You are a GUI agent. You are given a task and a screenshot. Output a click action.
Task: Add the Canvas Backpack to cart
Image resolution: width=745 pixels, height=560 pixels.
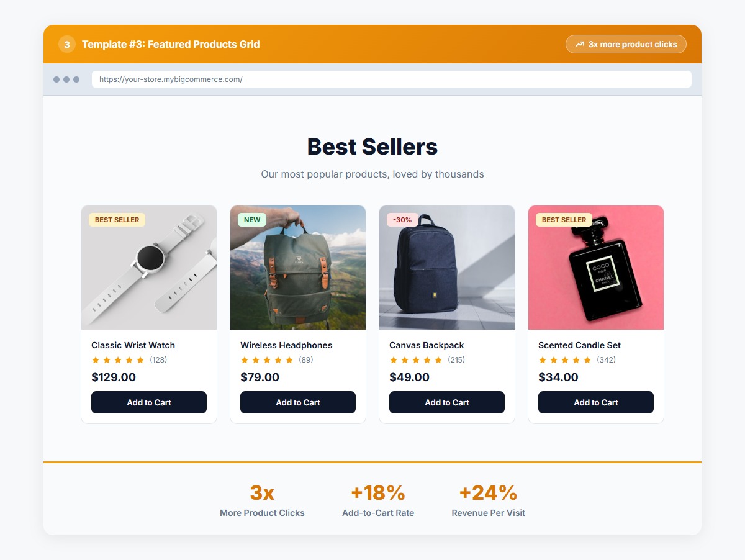pos(446,402)
